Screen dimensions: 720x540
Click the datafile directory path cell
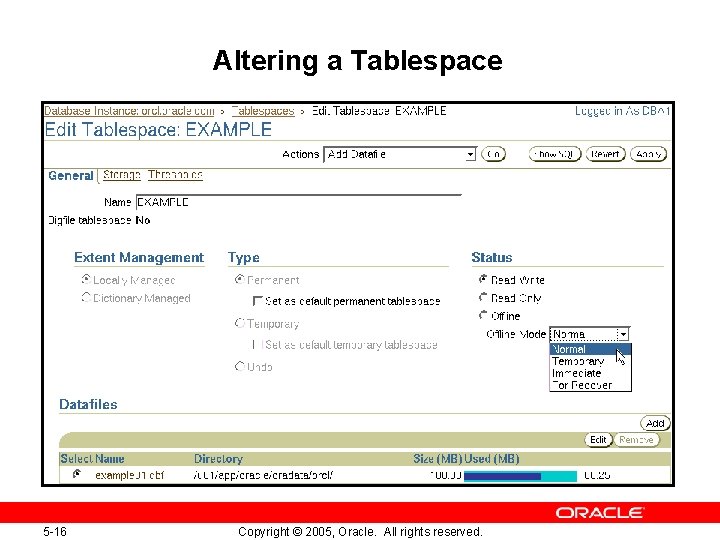tap(264, 475)
